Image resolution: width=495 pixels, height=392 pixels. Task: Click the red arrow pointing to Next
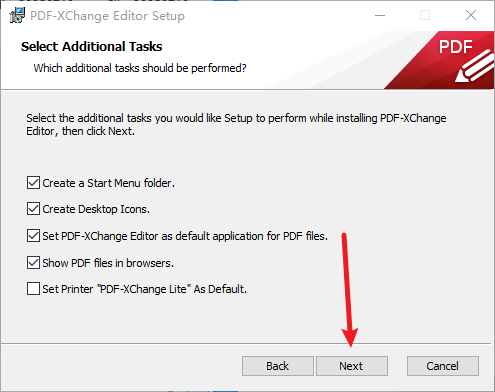[348, 290]
